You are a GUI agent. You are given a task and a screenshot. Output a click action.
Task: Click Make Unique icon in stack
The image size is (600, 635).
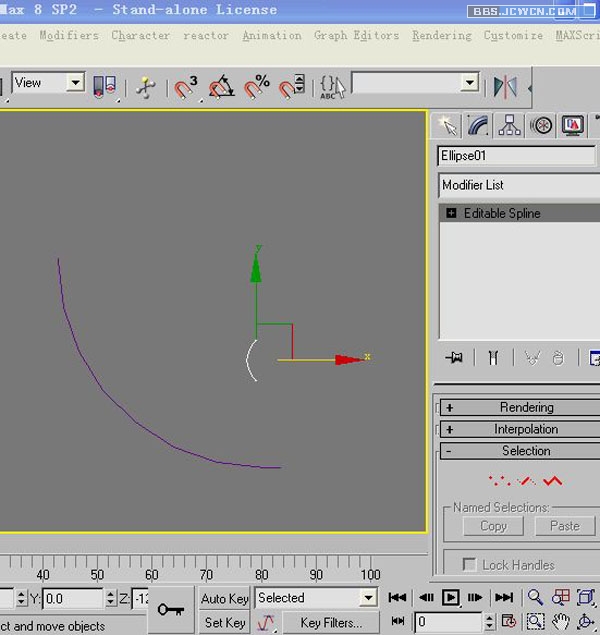pyautogui.click(x=532, y=358)
